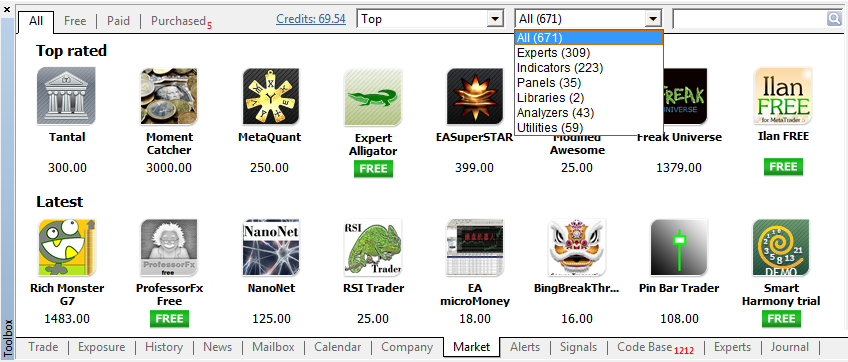Click the EA microMoney price 18.00
Viewport: 848px width, 362px height.
click(476, 319)
